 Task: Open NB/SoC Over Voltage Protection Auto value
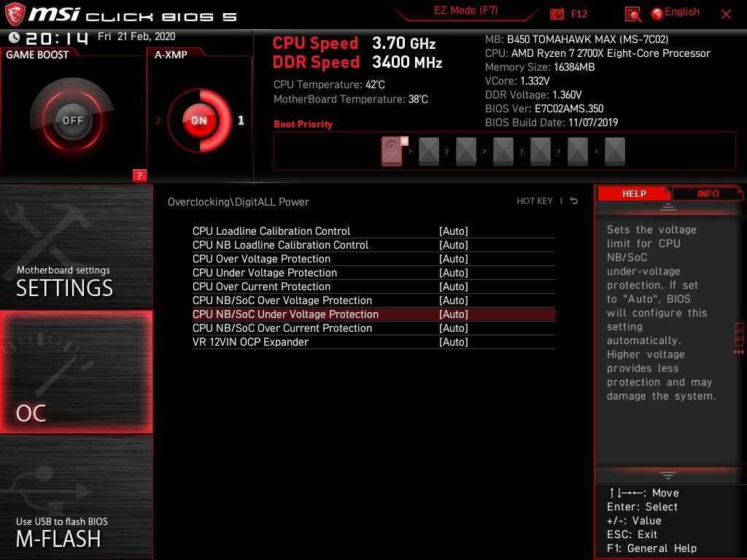[x=454, y=300]
